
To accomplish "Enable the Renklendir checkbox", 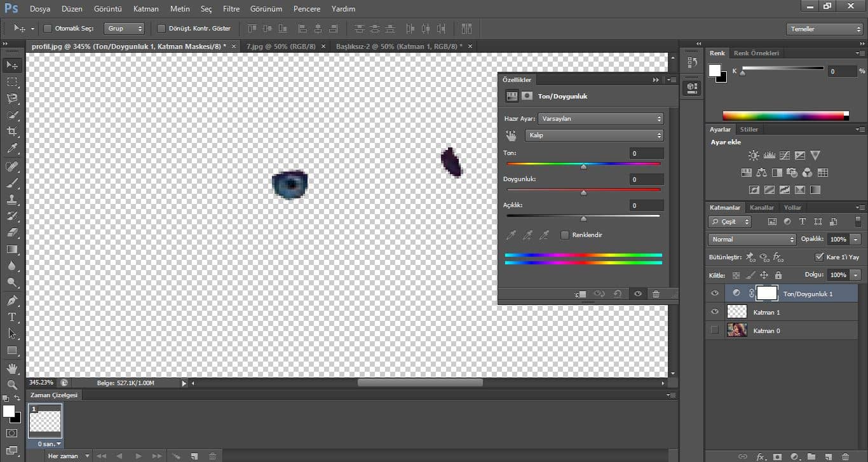I will (x=564, y=235).
